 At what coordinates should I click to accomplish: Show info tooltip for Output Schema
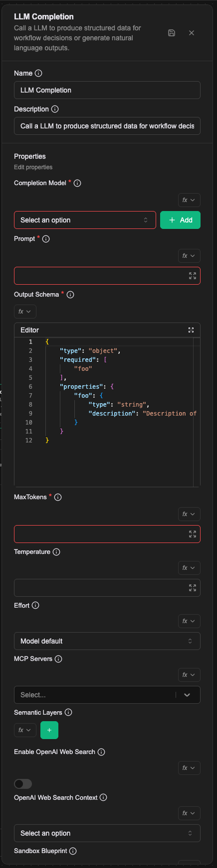(x=70, y=295)
